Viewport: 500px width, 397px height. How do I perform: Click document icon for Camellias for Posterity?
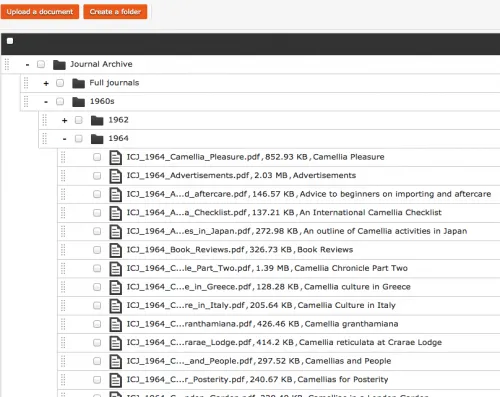pos(116,380)
